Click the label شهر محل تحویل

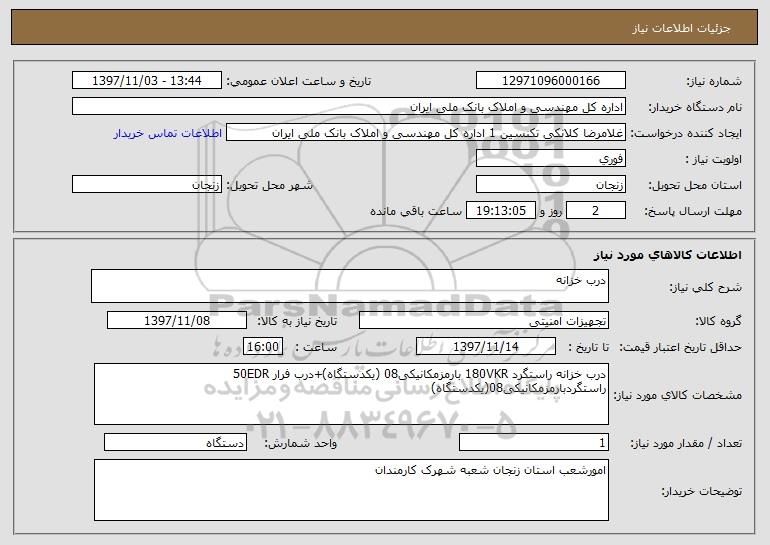click(269, 186)
